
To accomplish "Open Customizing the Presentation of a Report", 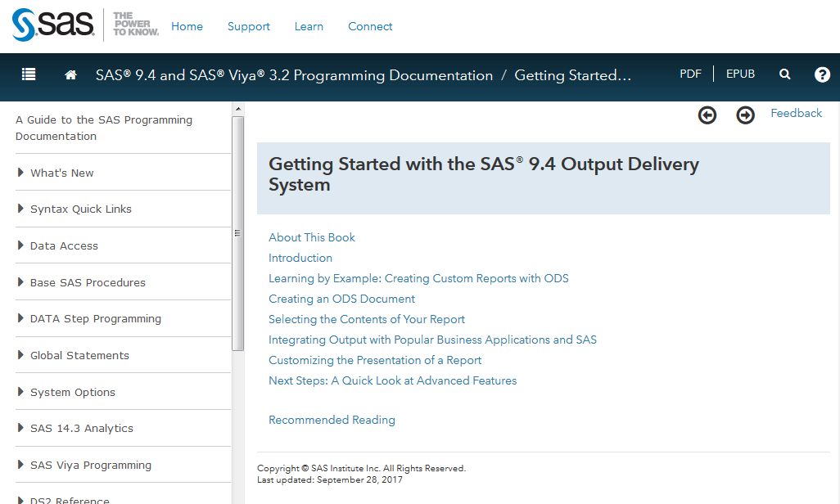I will 375,360.
